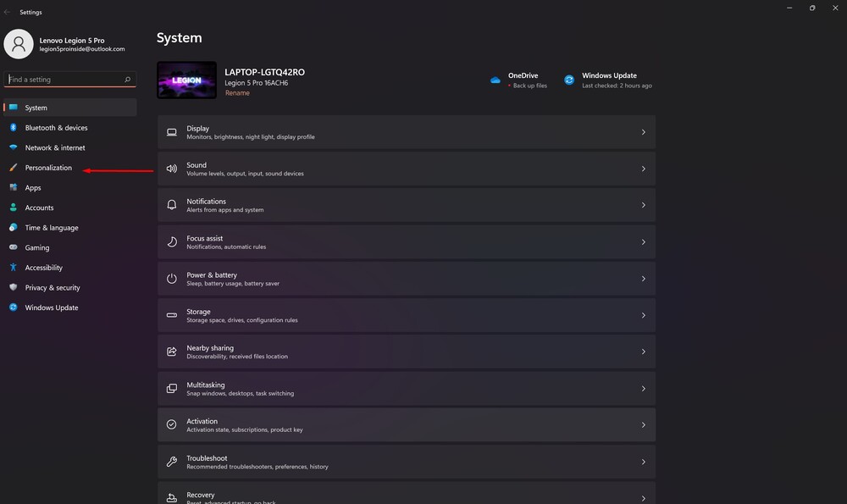Click the Recovery icon
This screenshot has height=504, width=847.
pos(172,498)
